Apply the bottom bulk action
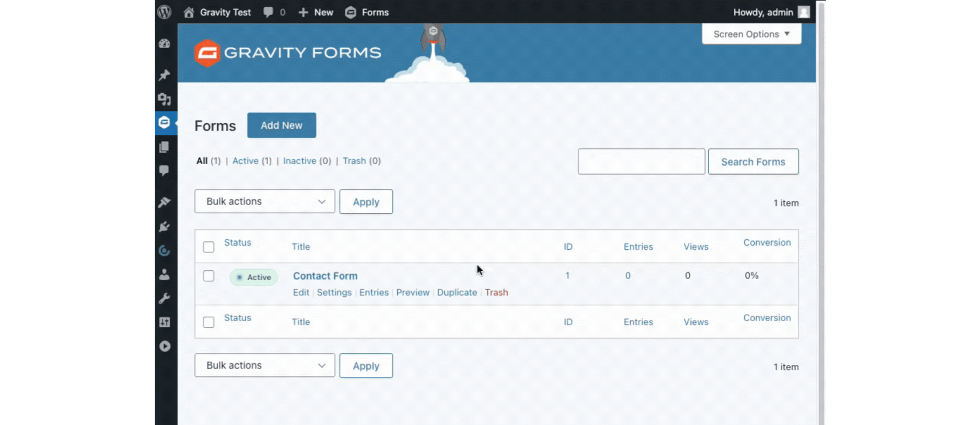Viewport: 980px width, 425px height. click(366, 366)
